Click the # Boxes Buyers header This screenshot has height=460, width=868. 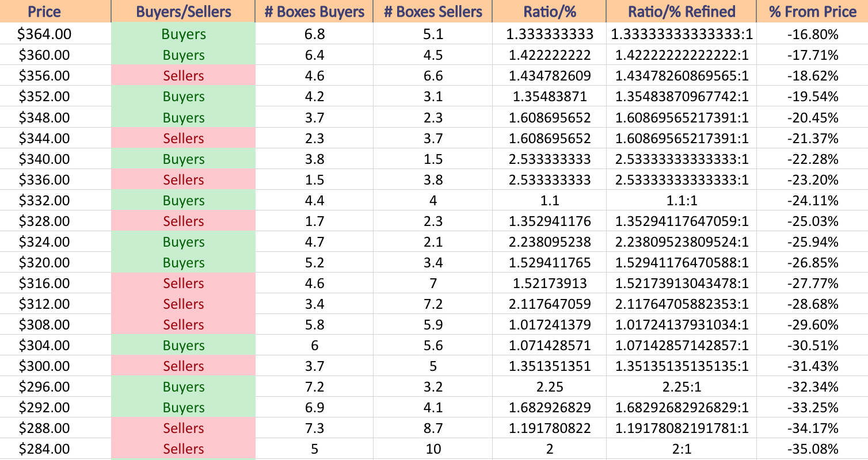pos(314,11)
